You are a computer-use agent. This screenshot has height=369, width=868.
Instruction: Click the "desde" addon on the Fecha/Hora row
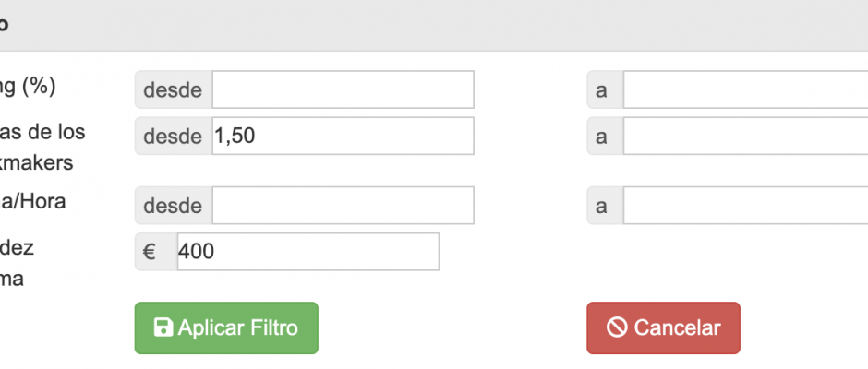tap(173, 206)
